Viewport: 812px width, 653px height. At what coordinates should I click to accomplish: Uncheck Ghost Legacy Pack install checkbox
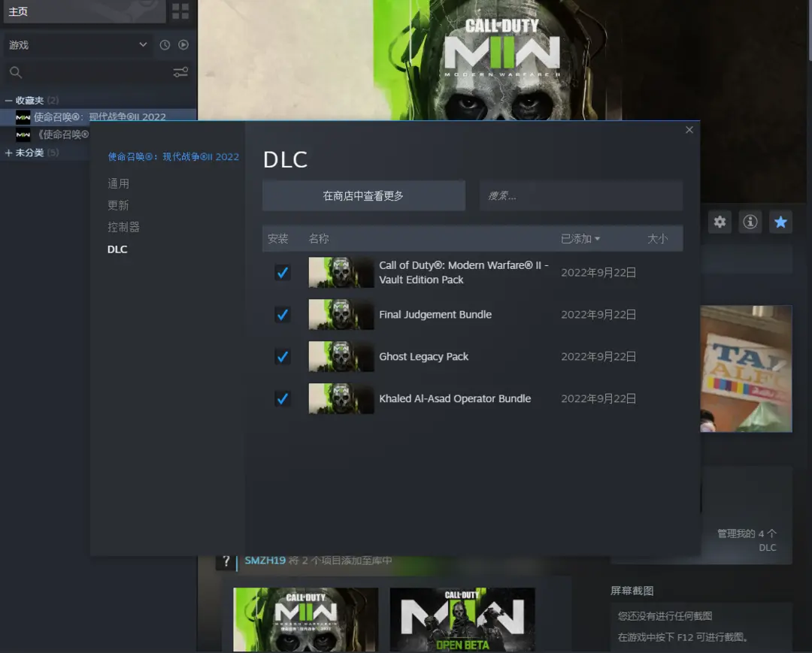pyautogui.click(x=282, y=356)
